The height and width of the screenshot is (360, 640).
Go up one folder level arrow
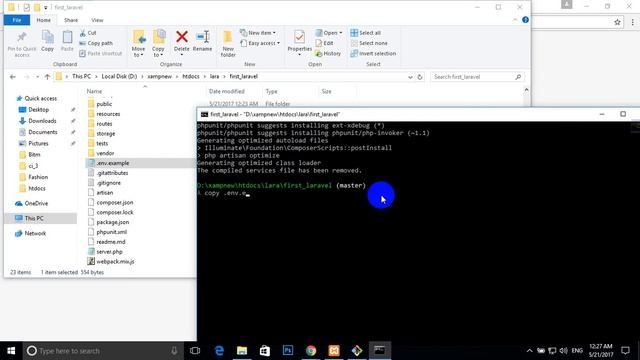pyautogui.click(x=47, y=77)
